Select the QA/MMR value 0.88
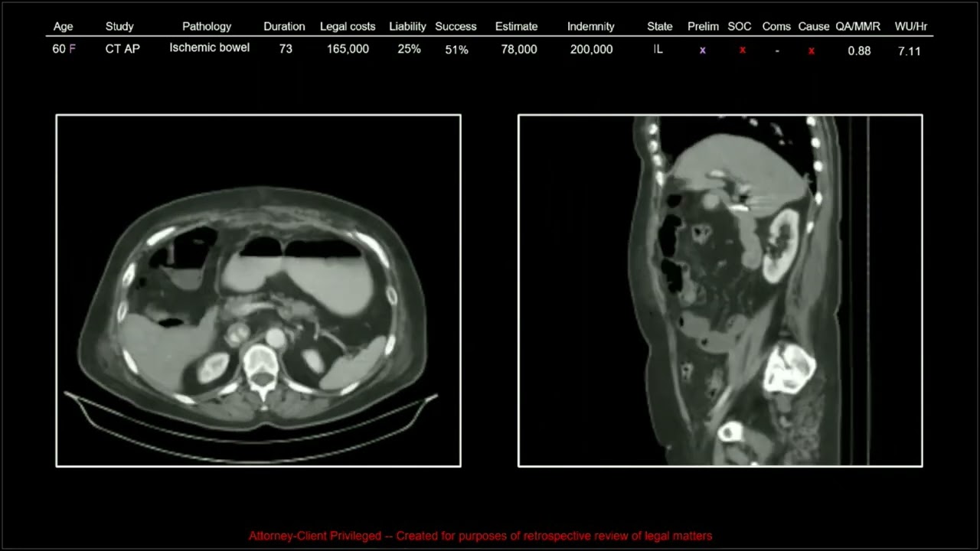 [x=859, y=51]
